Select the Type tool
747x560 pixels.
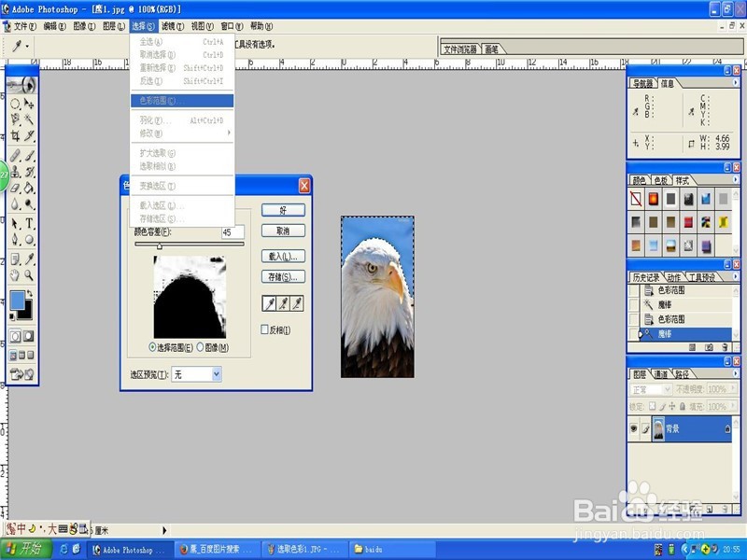click(x=29, y=223)
